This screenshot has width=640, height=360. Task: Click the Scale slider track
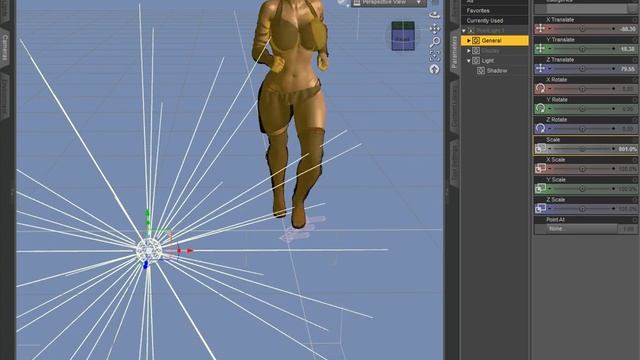pyautogui.click(x=582, y=149)
